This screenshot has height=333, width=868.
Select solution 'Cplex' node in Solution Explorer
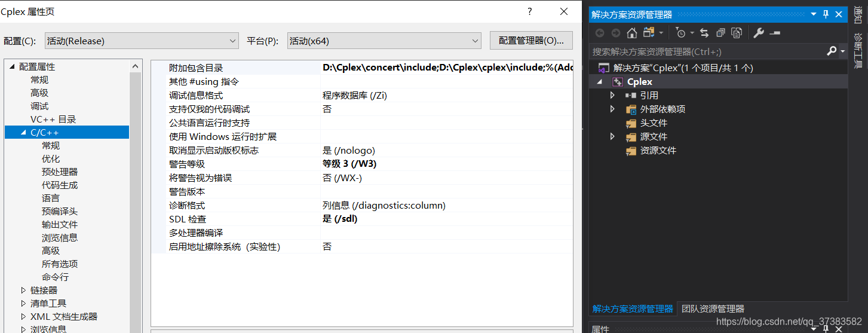point(683,68)
